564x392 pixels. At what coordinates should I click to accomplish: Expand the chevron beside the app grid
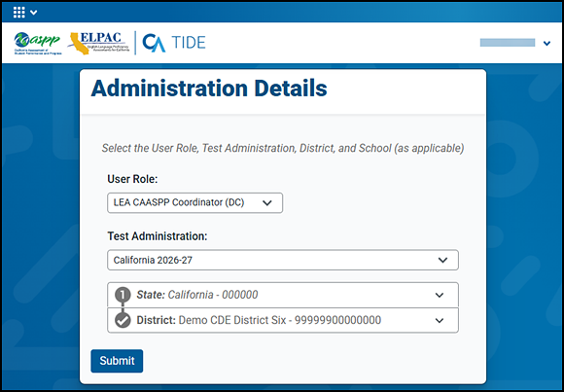point(33,13)
